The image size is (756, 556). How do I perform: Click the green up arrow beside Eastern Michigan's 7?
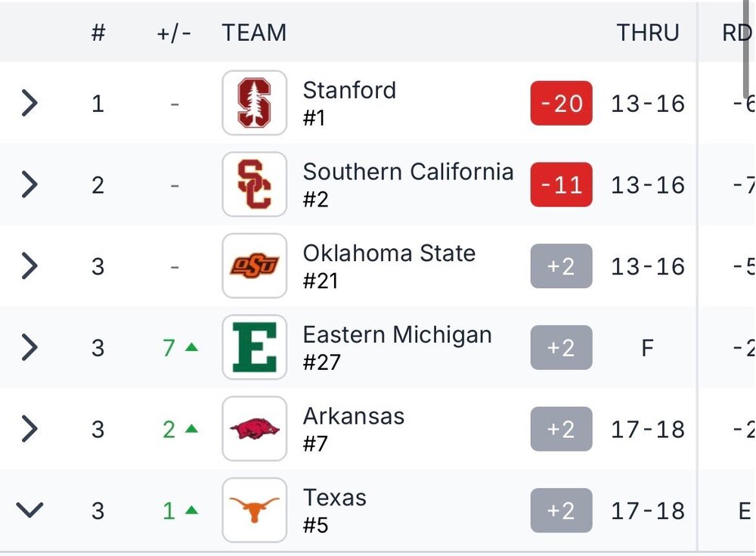pos(192,347)
